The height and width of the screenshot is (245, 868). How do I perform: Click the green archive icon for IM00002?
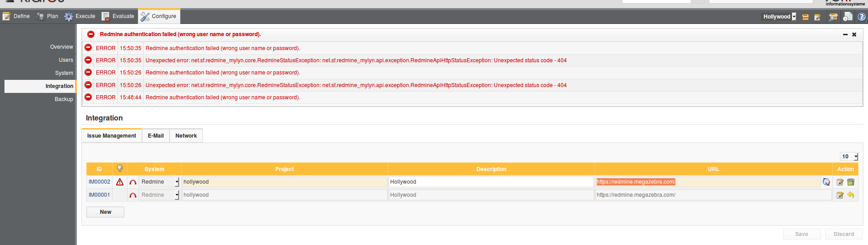(x=851, y=182)
